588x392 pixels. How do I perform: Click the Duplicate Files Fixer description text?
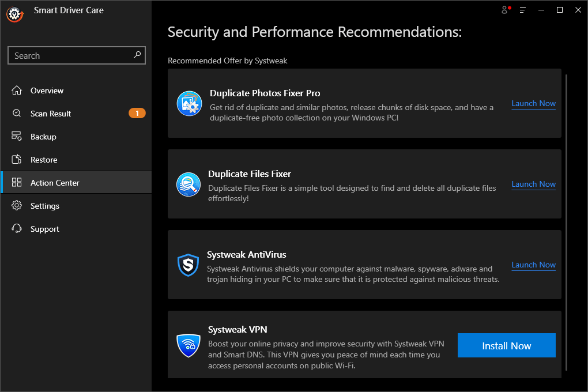352,193
